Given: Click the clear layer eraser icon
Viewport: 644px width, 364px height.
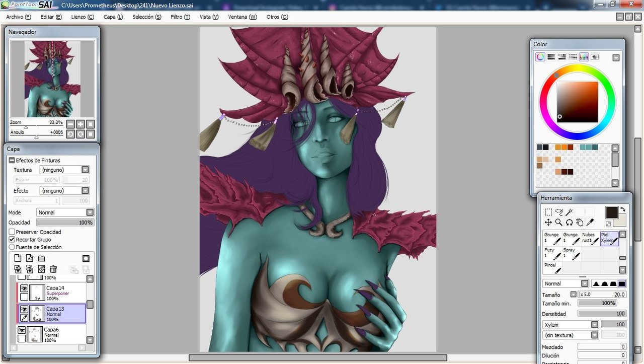Looking at the screenshot, I should point(41,269).
